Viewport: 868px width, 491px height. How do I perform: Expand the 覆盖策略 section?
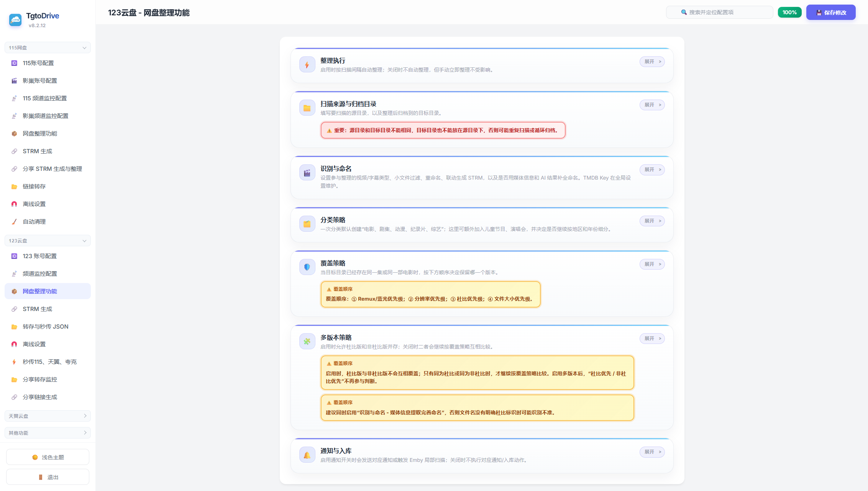pos(652,264)
